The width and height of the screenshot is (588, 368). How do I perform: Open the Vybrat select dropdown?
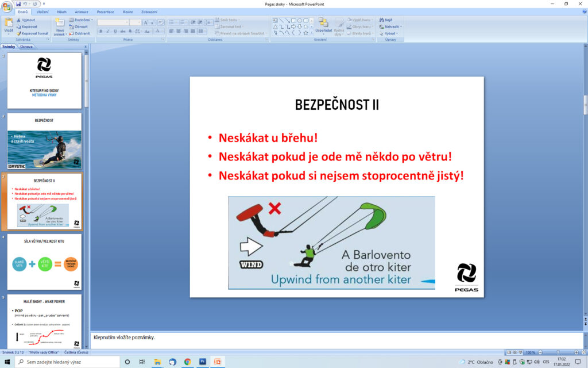pyautogui.click(x=389, y=33)
